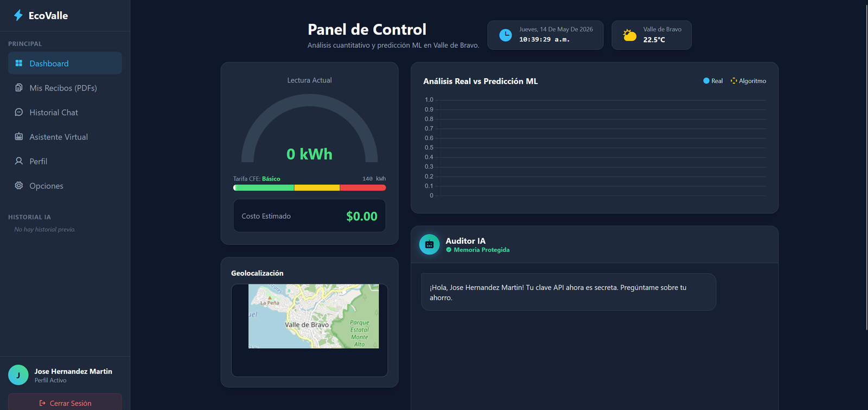Screen dimensions: 868x410
Task: Go to Historial Chat menu item
Action: tap(65, 112)
